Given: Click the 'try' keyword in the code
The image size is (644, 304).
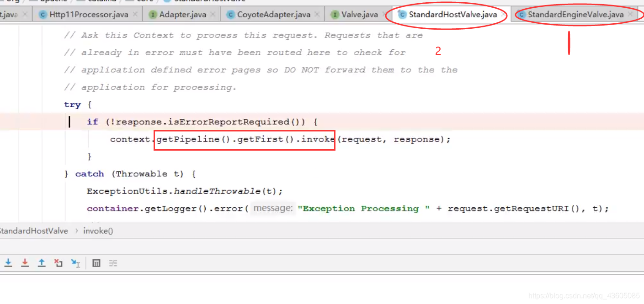Looking at the screenshot, I should tap(72, 105).
